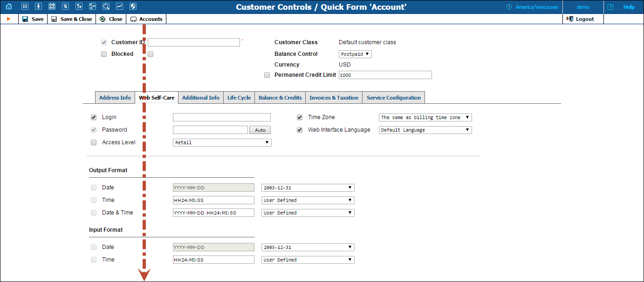Viewport: 644px width, 282px height.
Task: Click the orange play arrow icon
Action: point(8,19)
